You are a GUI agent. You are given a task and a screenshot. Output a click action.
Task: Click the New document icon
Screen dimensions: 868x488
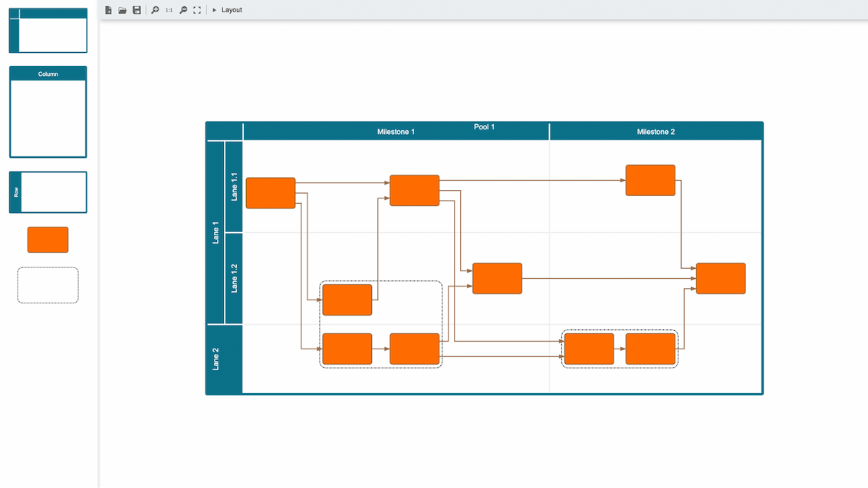tap(108, 10)
